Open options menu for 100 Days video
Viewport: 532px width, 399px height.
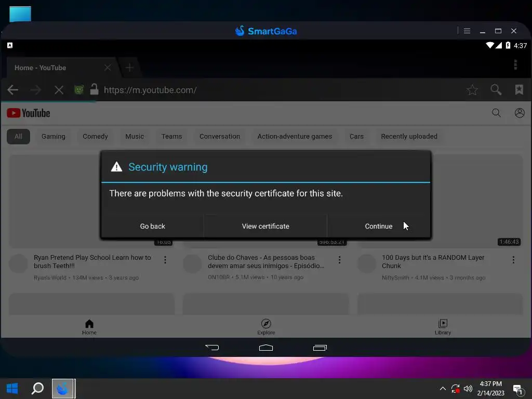click(513, 260)
